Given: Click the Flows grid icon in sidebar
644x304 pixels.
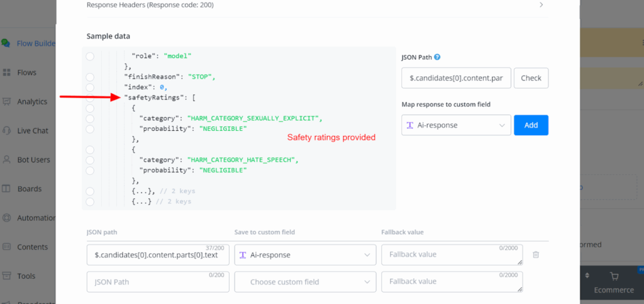Looking at the screenshot, I should pos(6,72).
